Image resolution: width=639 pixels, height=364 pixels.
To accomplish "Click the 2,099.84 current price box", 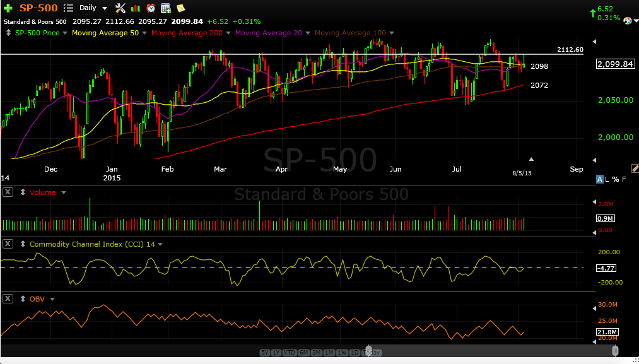I will coord(615,64).
